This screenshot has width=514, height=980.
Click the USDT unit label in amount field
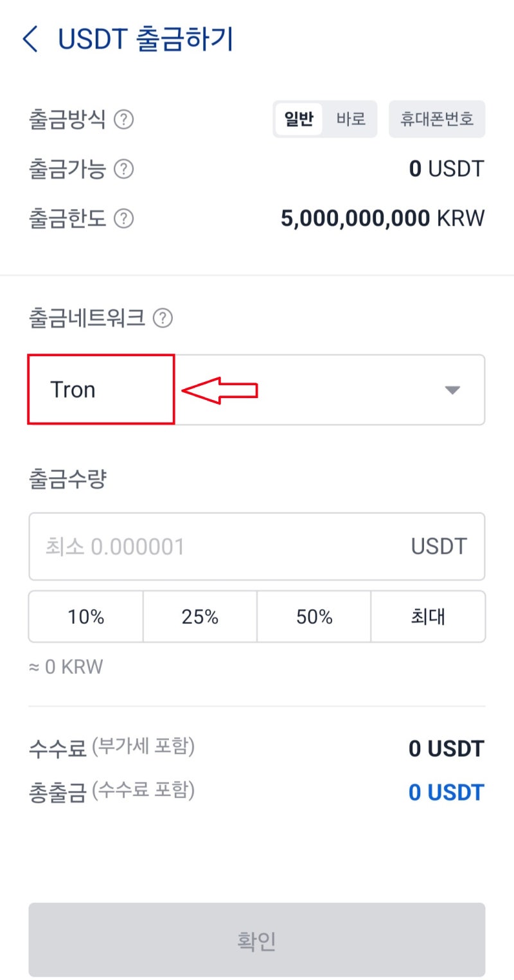[x=438, y=546]
